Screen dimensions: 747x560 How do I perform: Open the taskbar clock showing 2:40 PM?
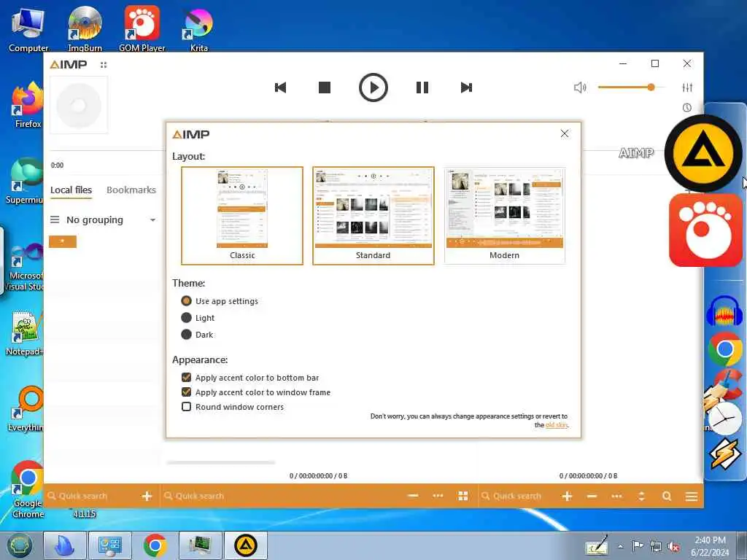tap(710, 545)
